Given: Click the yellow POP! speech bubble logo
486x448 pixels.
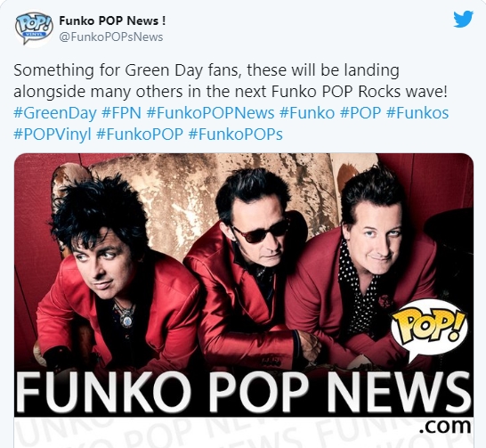Looking at the screenshot, I should point(430,330).
